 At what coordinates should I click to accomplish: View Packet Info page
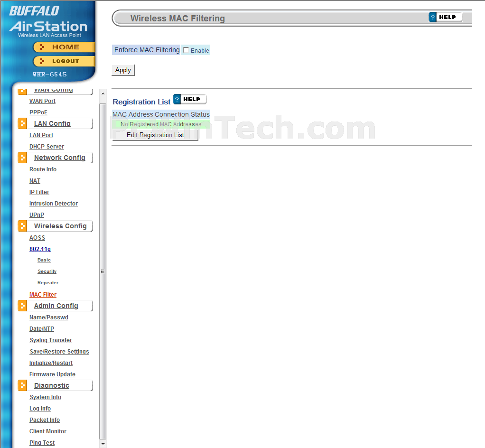pyautogui.click(x=45, y=420)
